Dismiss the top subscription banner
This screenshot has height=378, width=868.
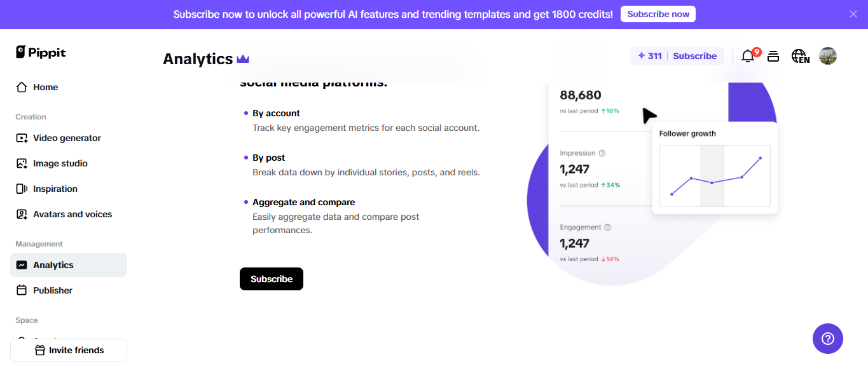(853, 14)
